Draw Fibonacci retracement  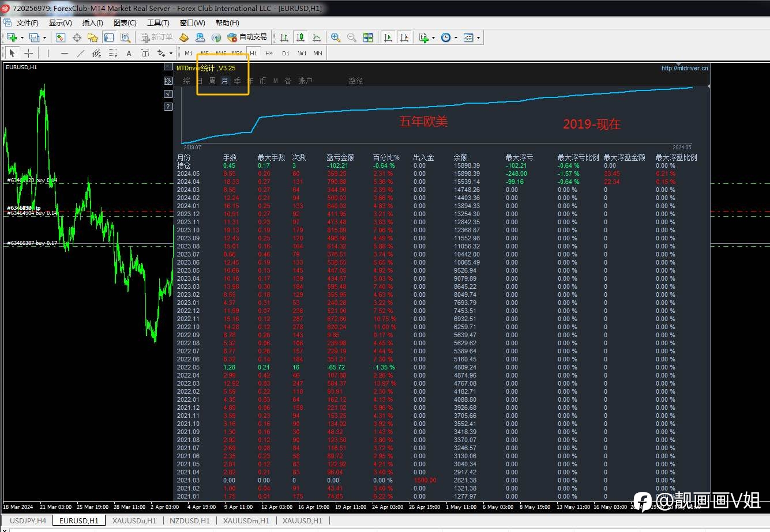(x=112, y=53)
